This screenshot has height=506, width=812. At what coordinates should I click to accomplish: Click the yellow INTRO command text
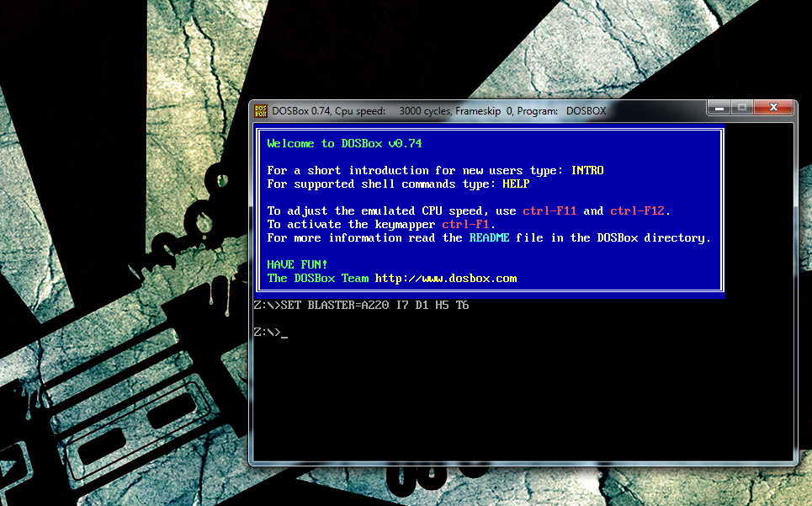click(x=587, y=170)
